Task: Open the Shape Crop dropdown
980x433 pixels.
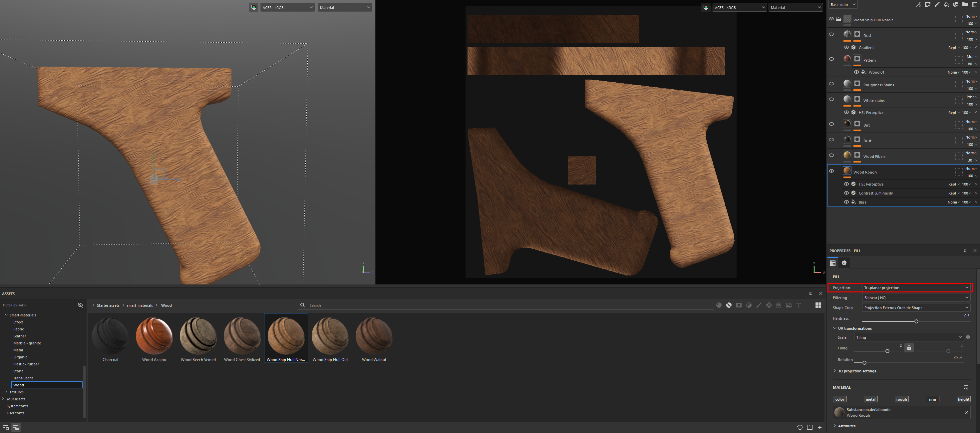Action: (x=916, y=307)
